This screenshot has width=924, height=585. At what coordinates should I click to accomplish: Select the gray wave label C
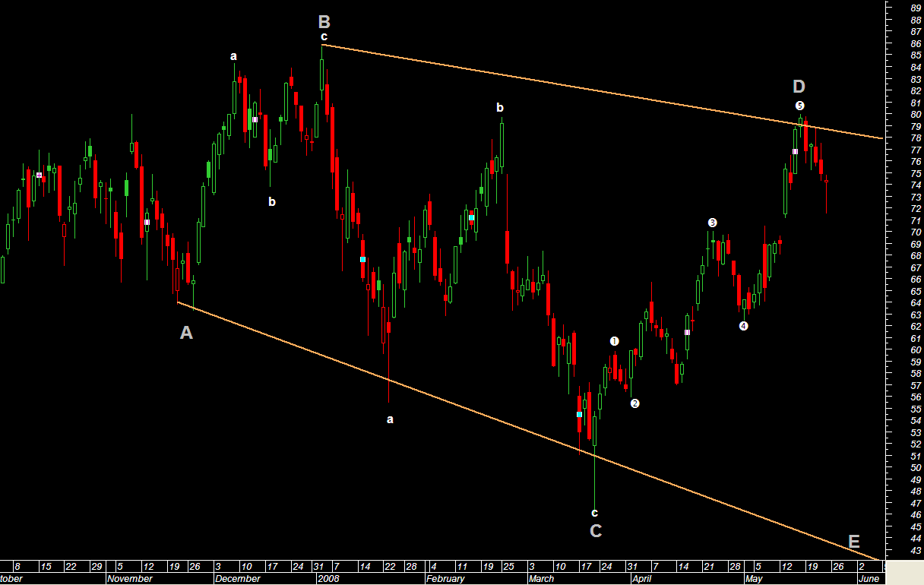click(596, 531)
